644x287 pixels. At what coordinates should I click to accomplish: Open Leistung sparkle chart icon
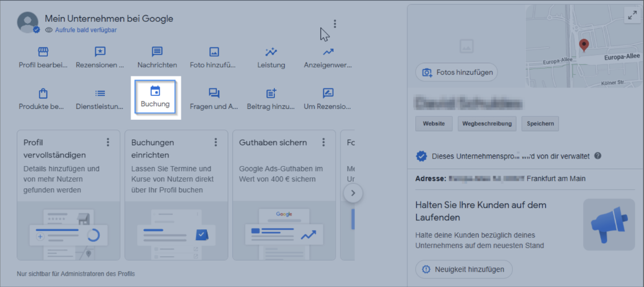coord(271,52)
